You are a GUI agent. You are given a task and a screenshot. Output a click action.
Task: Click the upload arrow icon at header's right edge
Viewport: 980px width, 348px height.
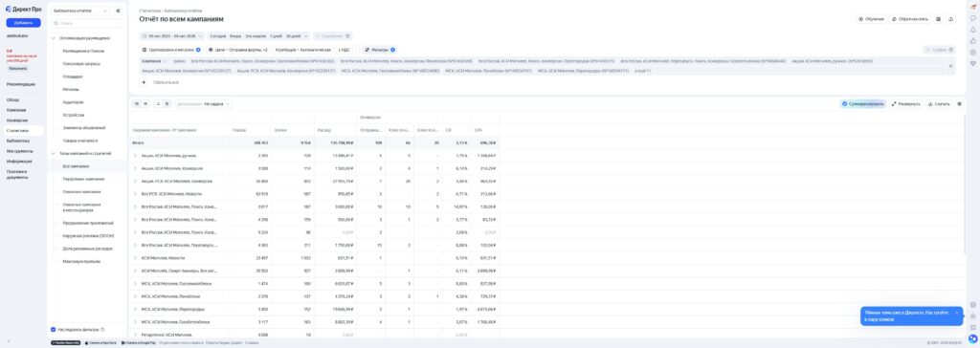(x=950, y=19)
